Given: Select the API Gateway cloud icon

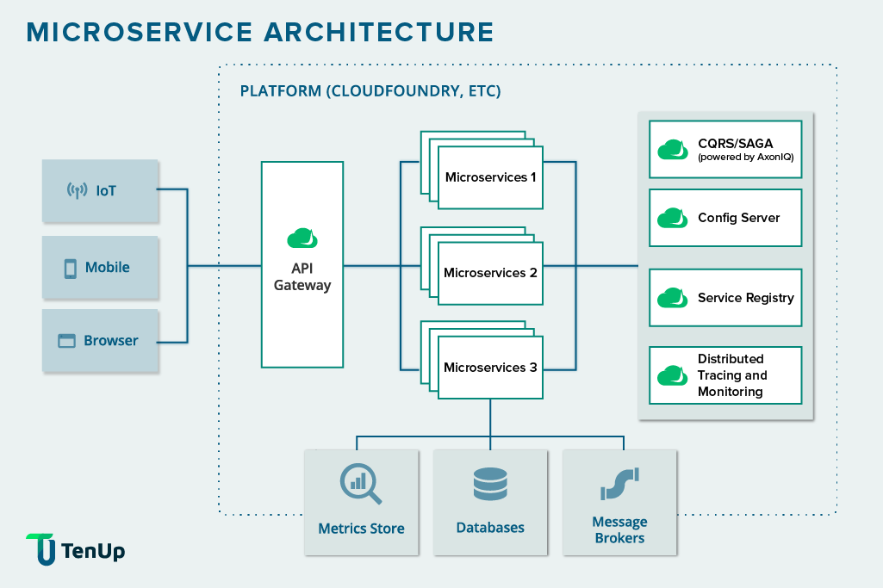Looking at the screenshot, I should click(x=302, y=237).
